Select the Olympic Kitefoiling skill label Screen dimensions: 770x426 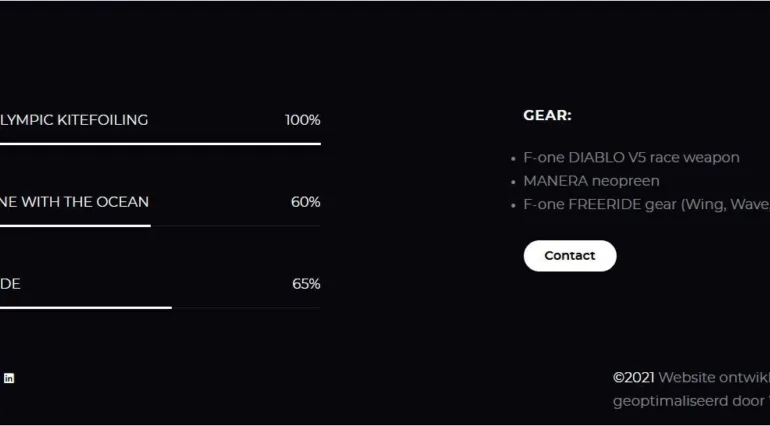pos(74,120)
